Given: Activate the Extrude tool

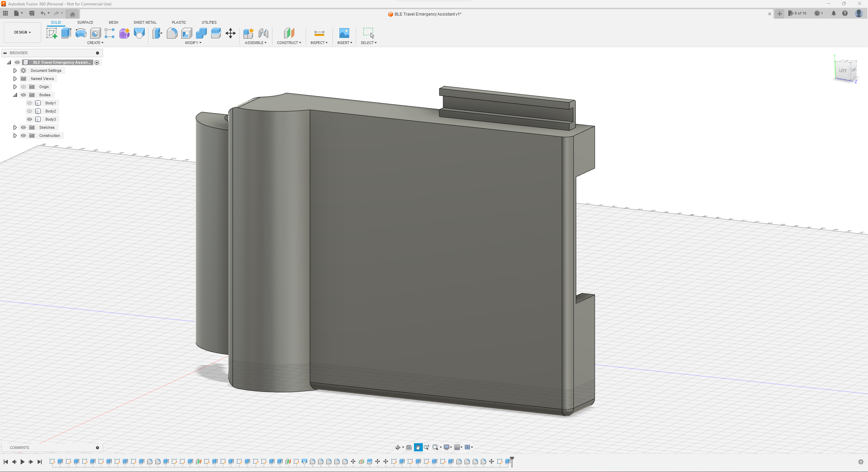Looking at the screenshot, I should pyautogui.click(x=65, y=33).
